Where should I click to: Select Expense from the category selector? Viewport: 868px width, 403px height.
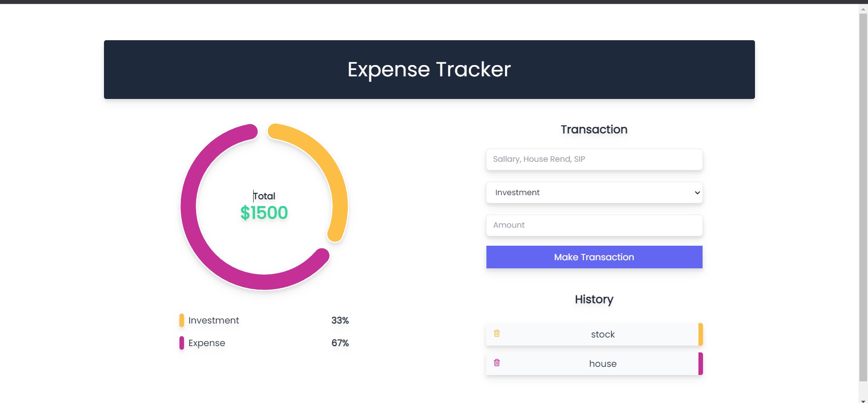[594, 192]
